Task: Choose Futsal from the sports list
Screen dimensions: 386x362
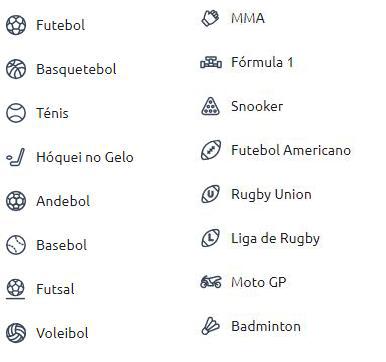Action: point(55,289)
